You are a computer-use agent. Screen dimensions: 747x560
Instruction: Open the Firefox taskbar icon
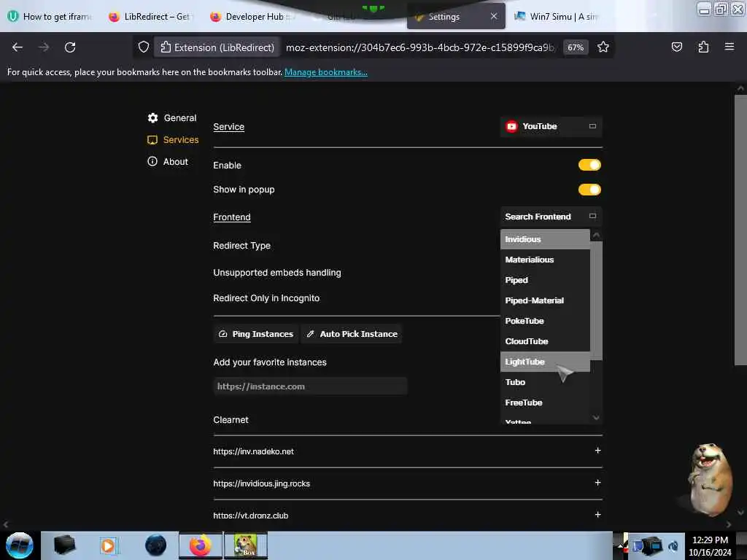[201, 545]
